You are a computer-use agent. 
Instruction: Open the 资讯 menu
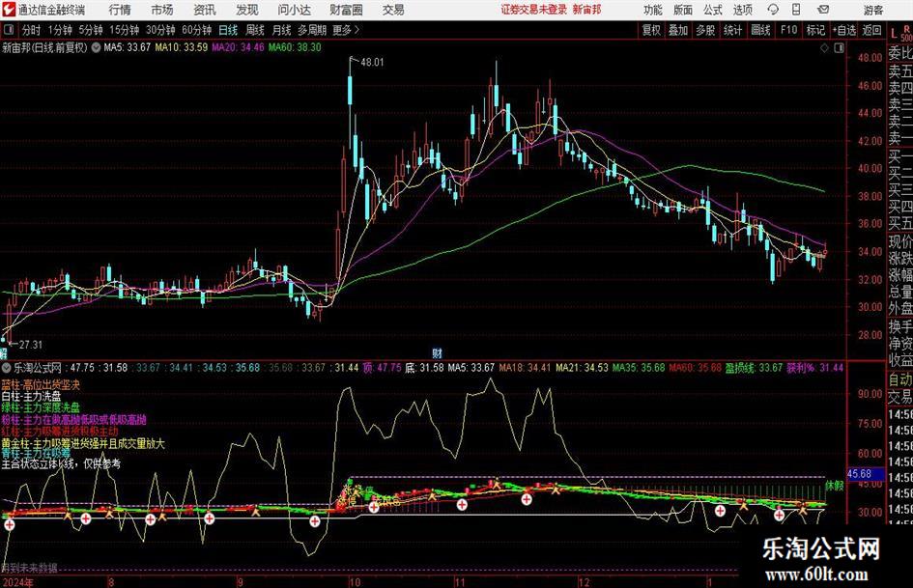(x=205, y=10)
